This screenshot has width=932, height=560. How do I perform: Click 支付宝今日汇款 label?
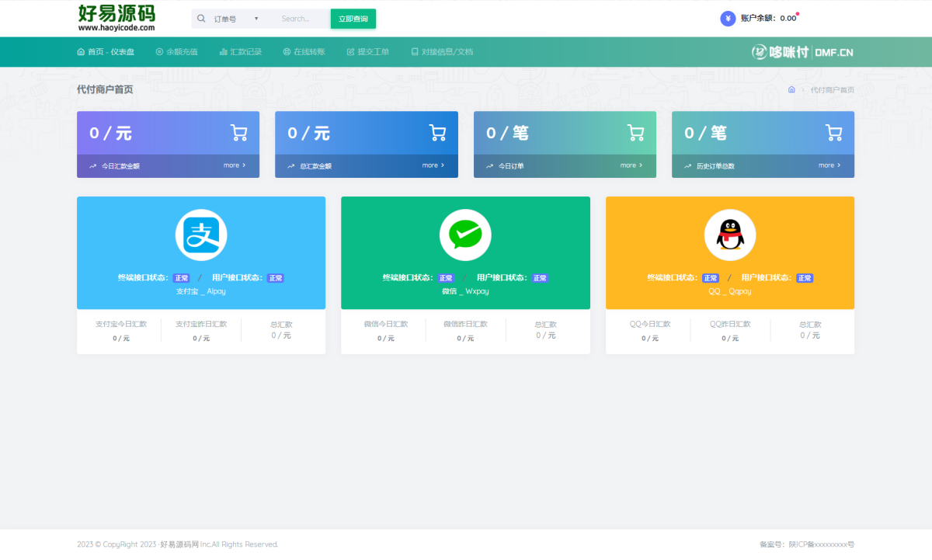pyautogui.click(x=121, y=324)
